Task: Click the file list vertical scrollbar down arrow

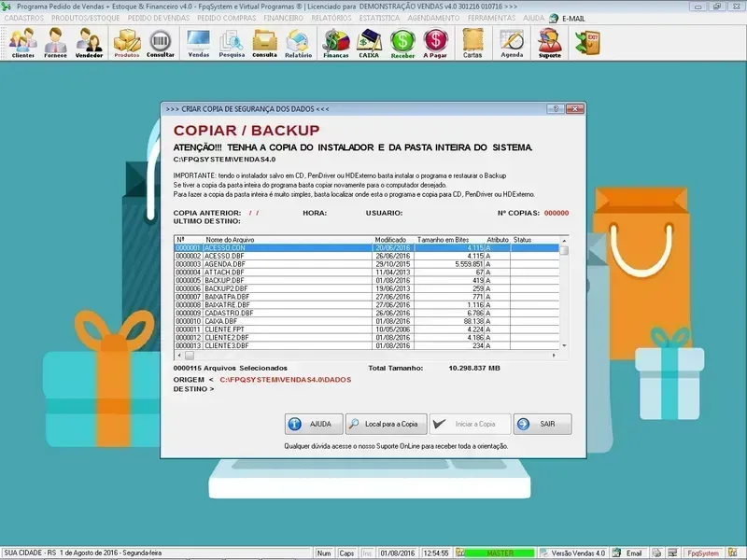Action: pyautogui.click(x=563, y=345)
